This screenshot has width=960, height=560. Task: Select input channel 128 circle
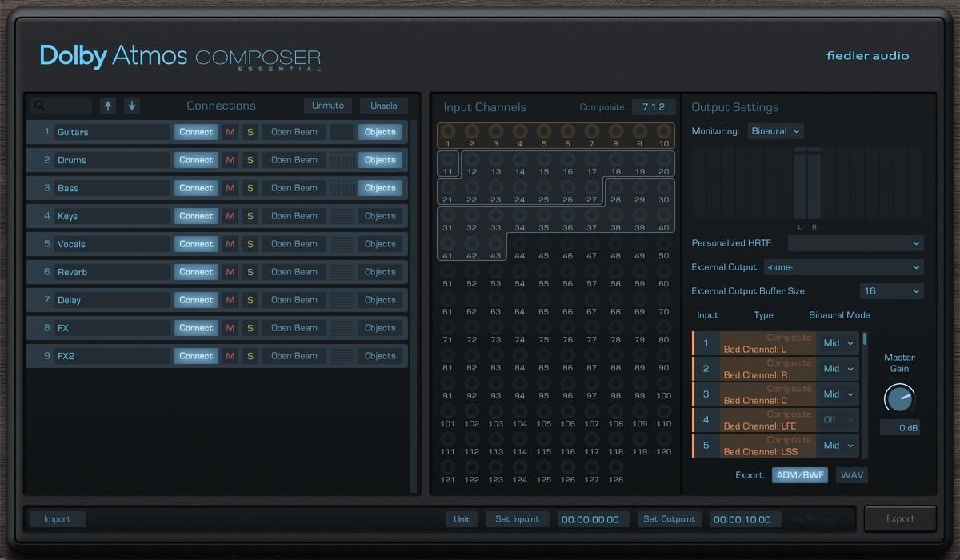tap(616, 468)
